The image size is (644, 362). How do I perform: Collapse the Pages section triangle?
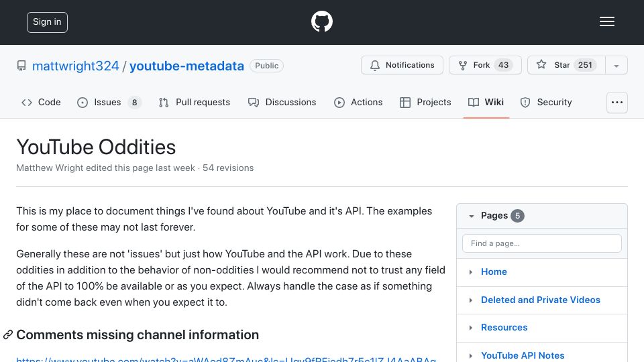tap(471, 216)
